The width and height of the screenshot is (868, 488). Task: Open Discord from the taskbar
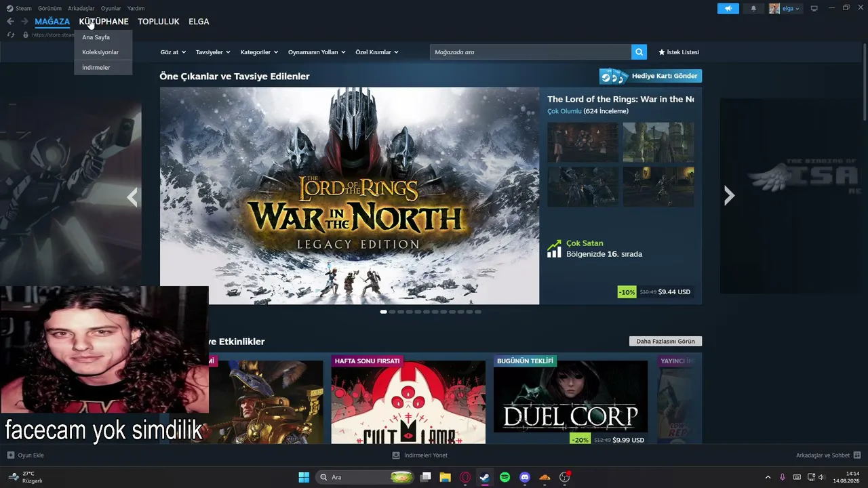(x=524, y=477)
